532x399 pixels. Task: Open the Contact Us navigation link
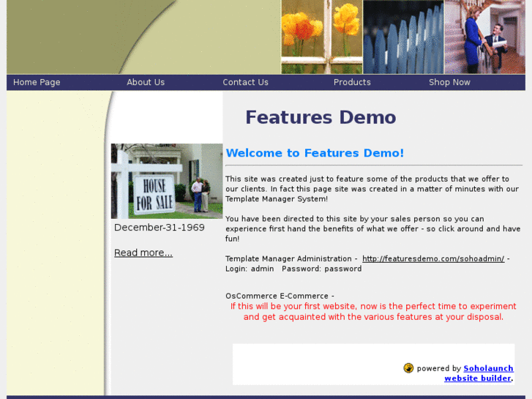tap(245, 82)
